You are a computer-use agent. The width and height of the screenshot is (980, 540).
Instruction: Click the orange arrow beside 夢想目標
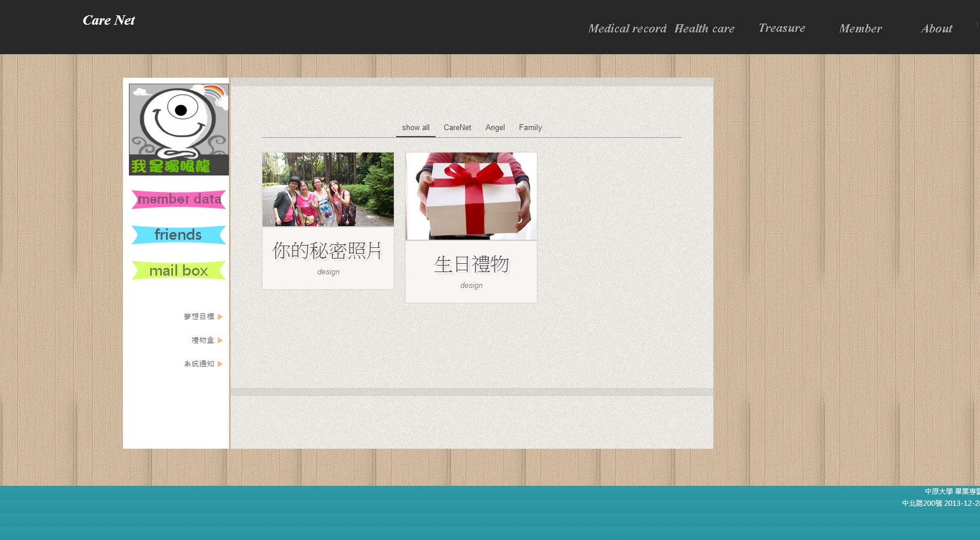pos(220,317)
